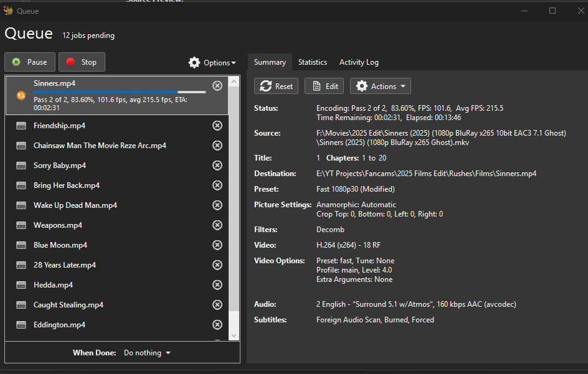Select the Hedda.mp4 job row
This screenshot has width=588, height=374.
[x=116, y=285]
